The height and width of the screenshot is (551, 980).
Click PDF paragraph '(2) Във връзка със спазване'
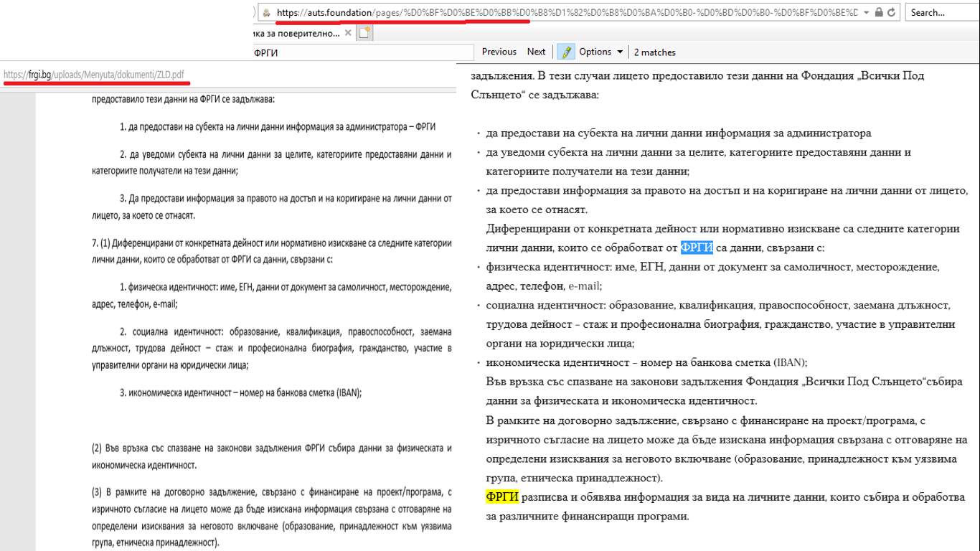click(x=272, y=456)
